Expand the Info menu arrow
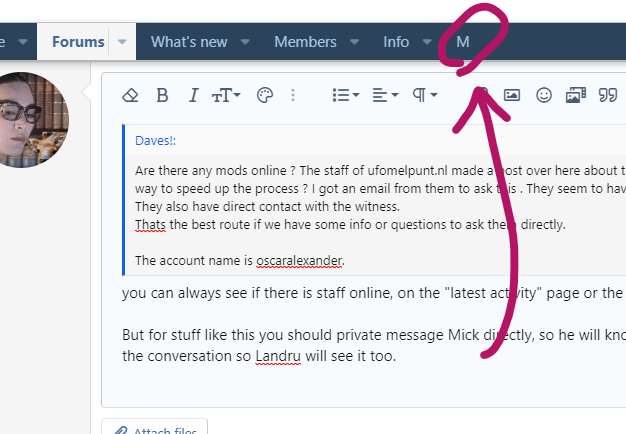 [x=428, y=42]
